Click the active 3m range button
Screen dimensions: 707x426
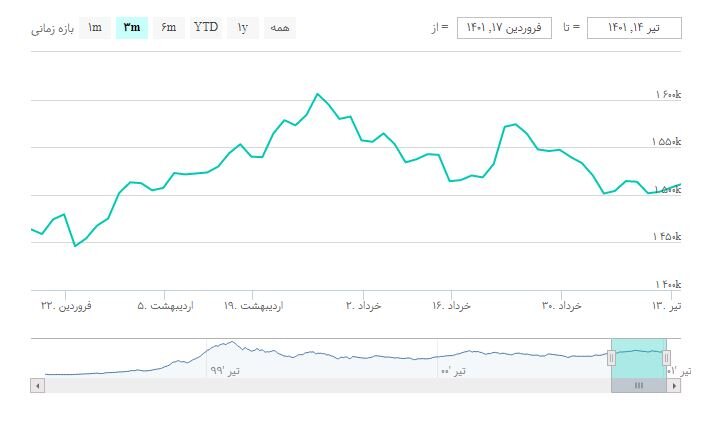[132, 27]
